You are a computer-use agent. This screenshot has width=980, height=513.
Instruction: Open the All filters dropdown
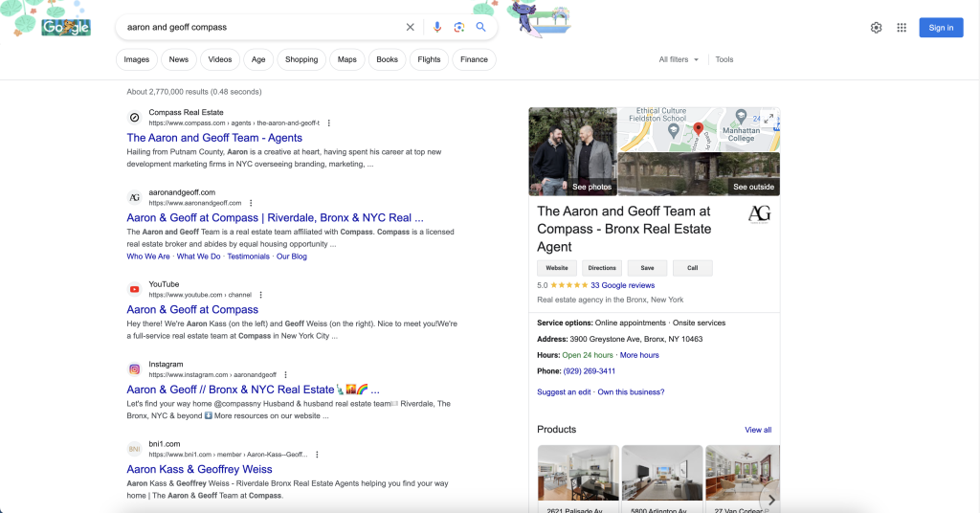679,59
